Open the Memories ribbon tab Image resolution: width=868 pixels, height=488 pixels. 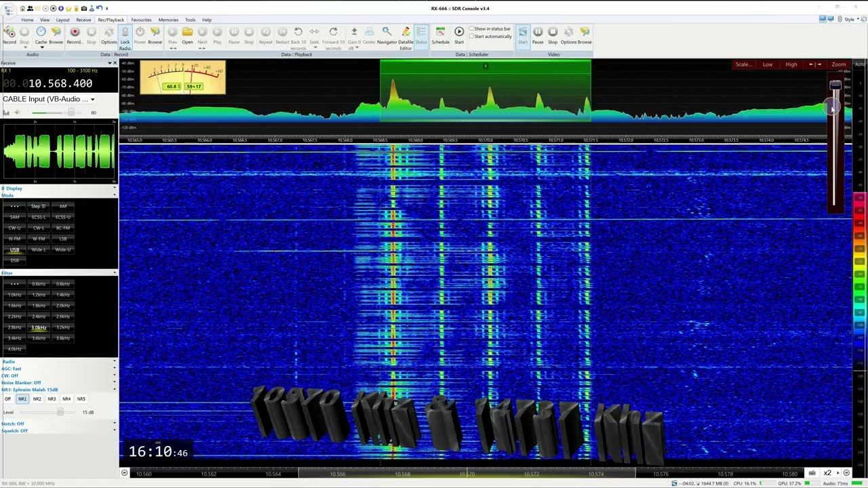168,20
